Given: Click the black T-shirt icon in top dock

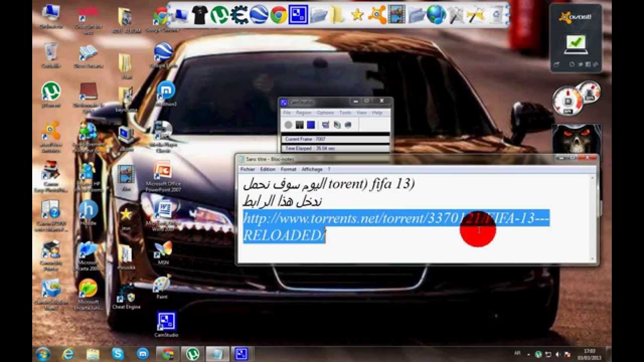Looking at the screenshot, I should [x=200, y=15].
